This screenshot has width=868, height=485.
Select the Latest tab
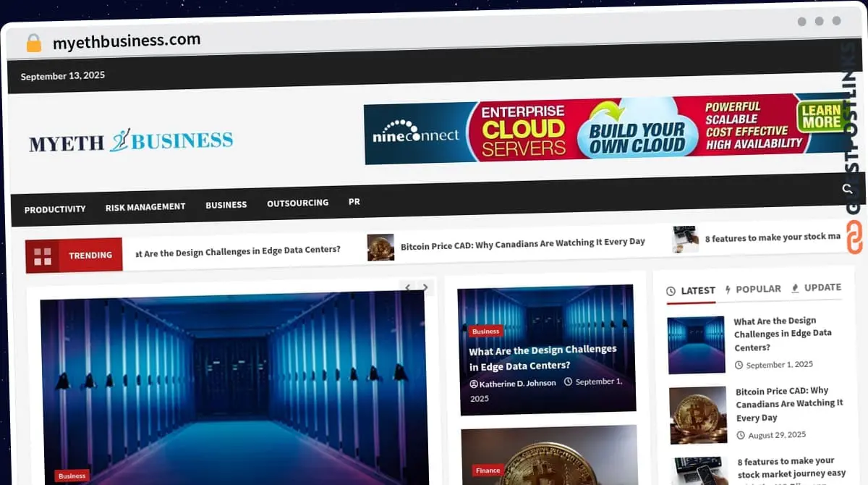coord(691,290)
